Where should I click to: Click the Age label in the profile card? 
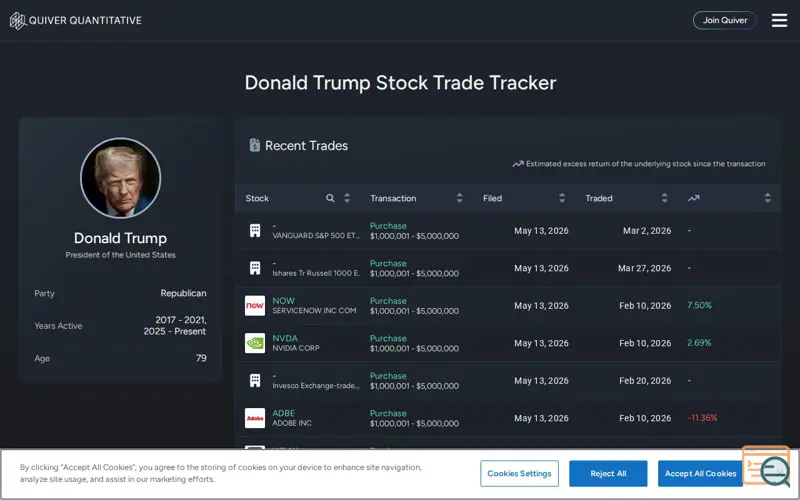click(42, 358)
